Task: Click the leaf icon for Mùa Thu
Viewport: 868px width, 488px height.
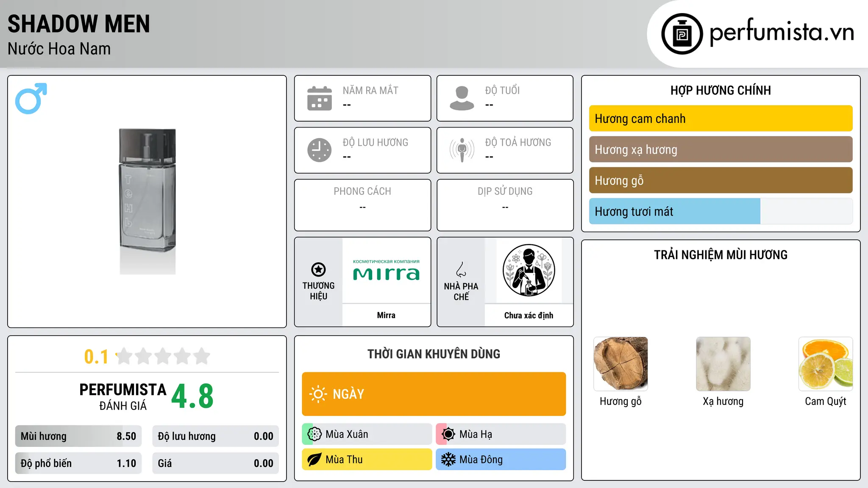Action: coord(314,460)
